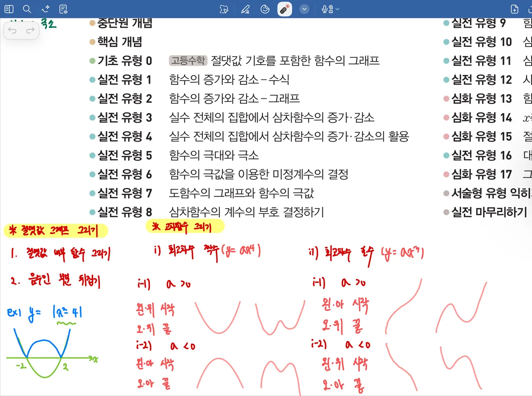Click '심화 유형 13' label
532x396 pixels.
pyautogui.click(x=481, y=98)
